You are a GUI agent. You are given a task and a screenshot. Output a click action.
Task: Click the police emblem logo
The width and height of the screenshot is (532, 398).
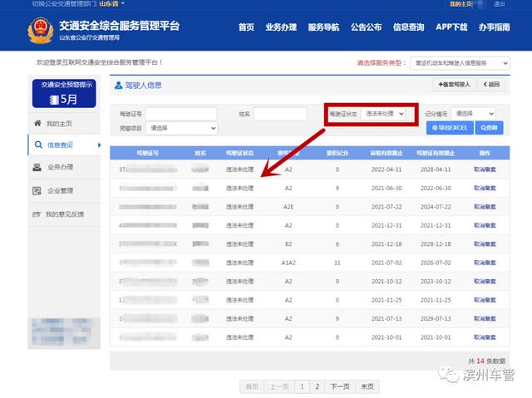(41, 30)
